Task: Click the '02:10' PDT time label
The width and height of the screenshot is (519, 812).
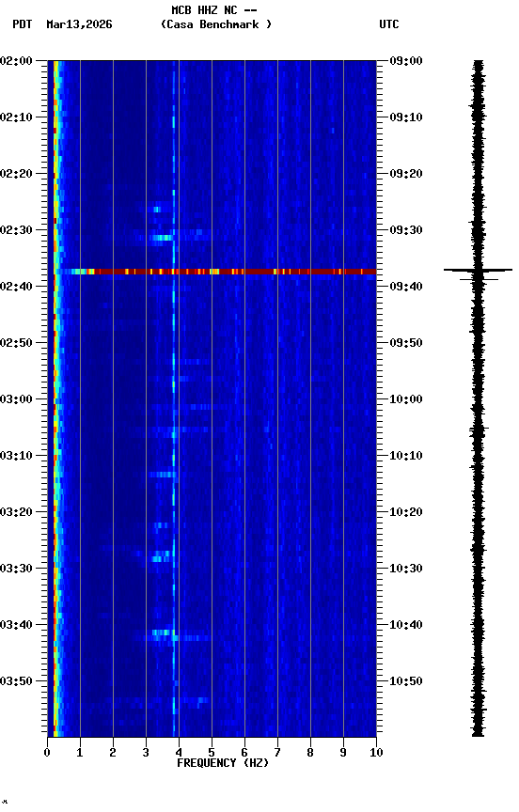Action: [16, 117]
